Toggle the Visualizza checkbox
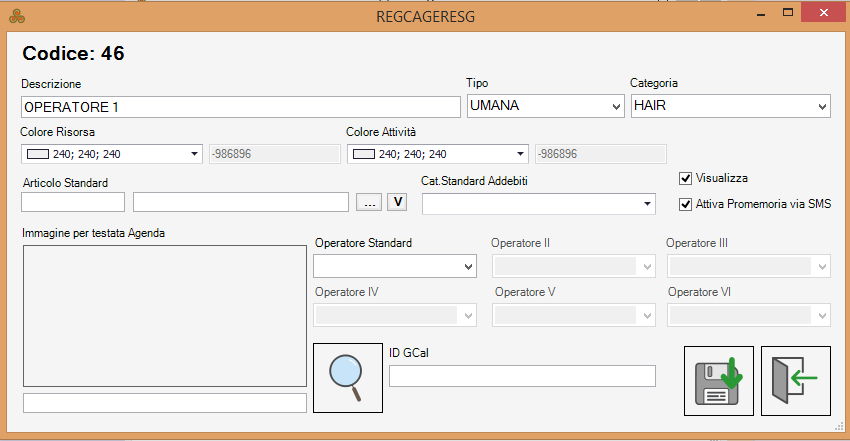Viewport: 850px width, 441px height. pos(685,178)
